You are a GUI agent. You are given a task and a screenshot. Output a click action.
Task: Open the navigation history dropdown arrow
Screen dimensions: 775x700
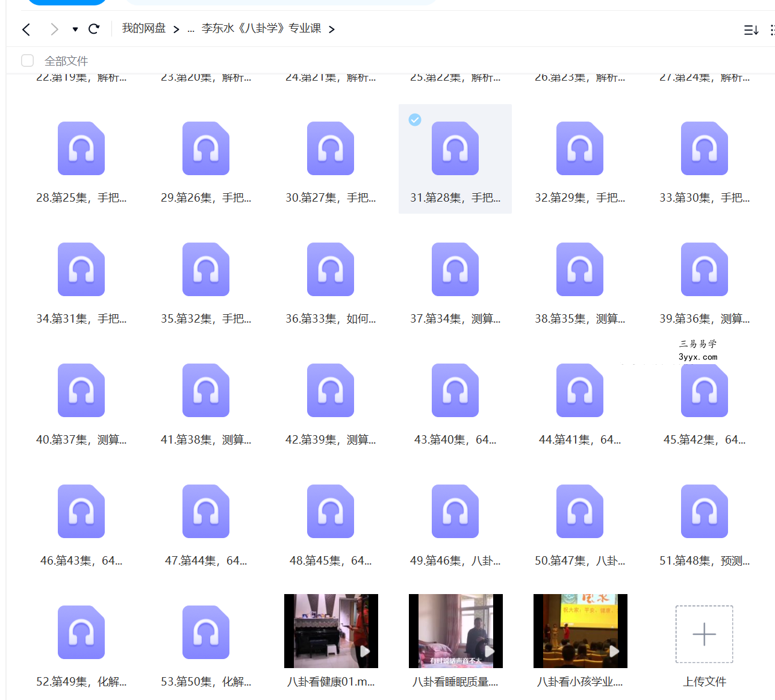pos(75,29)
